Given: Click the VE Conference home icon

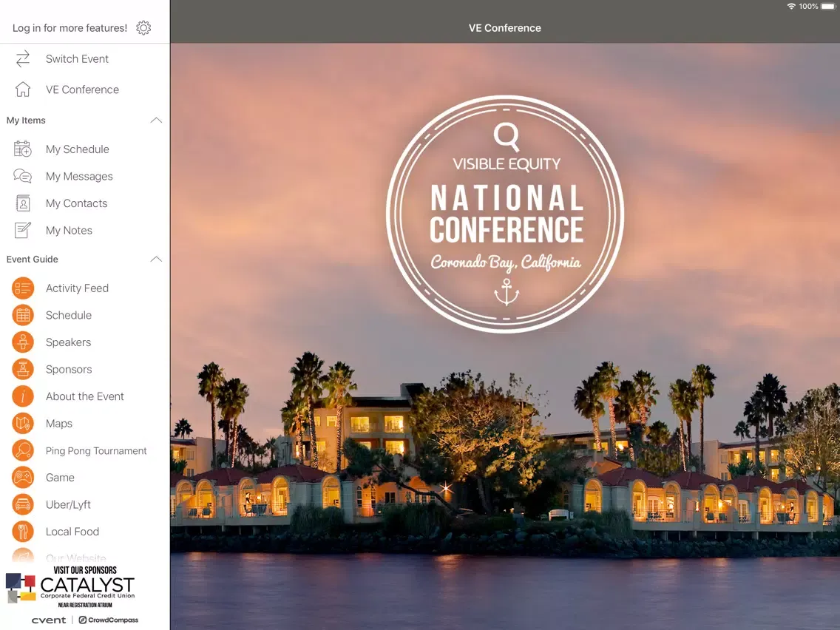Looking at the screenshot, I should click(x=22, y=89).
